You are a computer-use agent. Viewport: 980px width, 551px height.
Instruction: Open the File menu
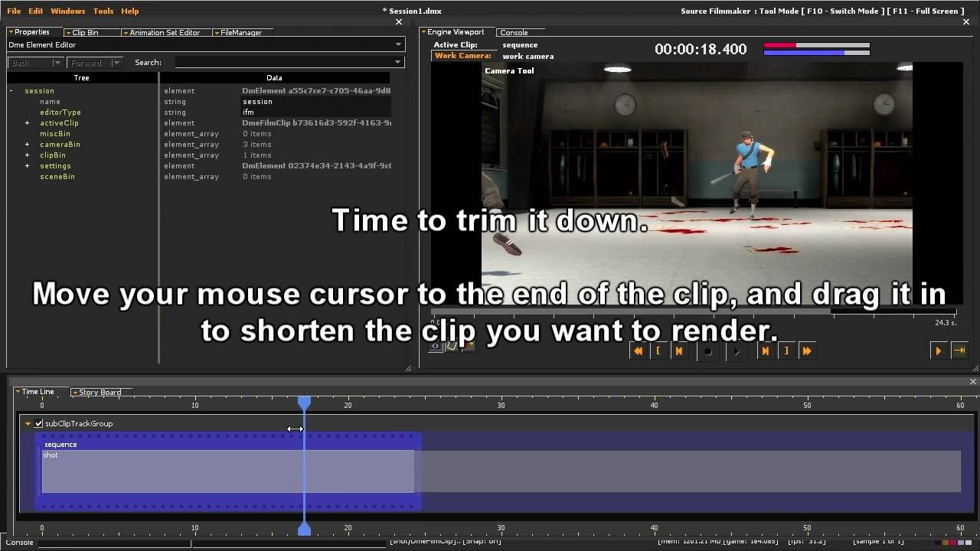coord(14,11)
